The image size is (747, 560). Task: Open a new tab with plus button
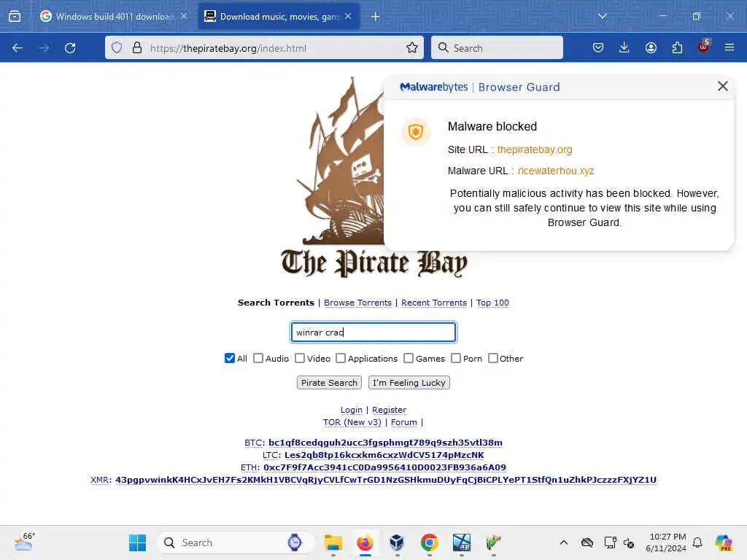(376, 17)
